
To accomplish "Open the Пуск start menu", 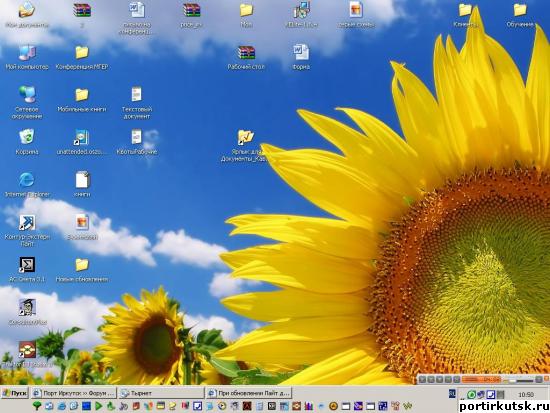I will pyautogui.click(x=15, y=393).
